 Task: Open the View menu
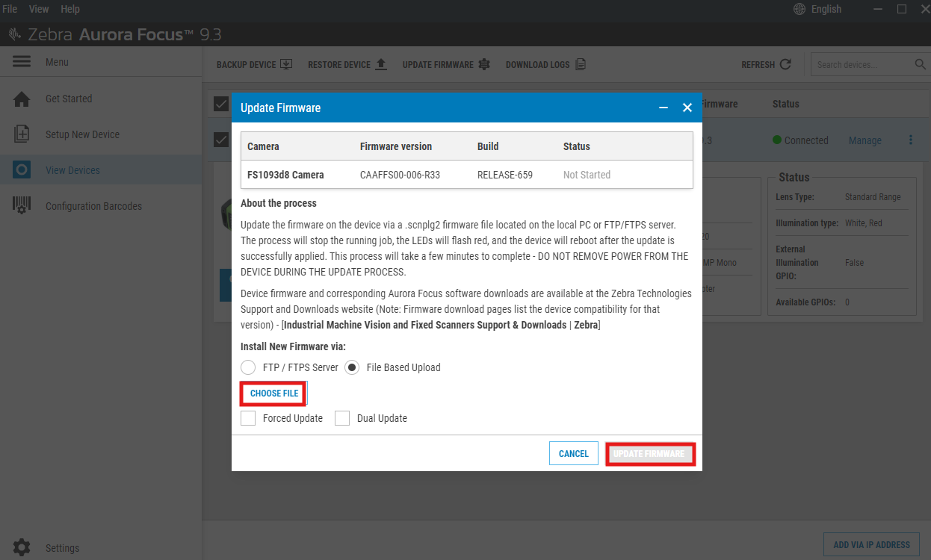[x=39, y=9]
